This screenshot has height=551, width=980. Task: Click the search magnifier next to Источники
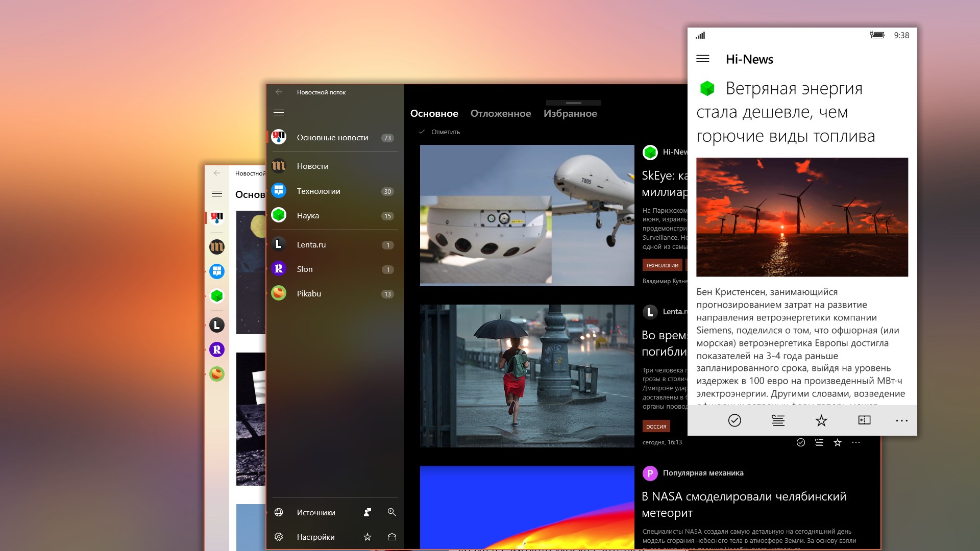point(391,512)
